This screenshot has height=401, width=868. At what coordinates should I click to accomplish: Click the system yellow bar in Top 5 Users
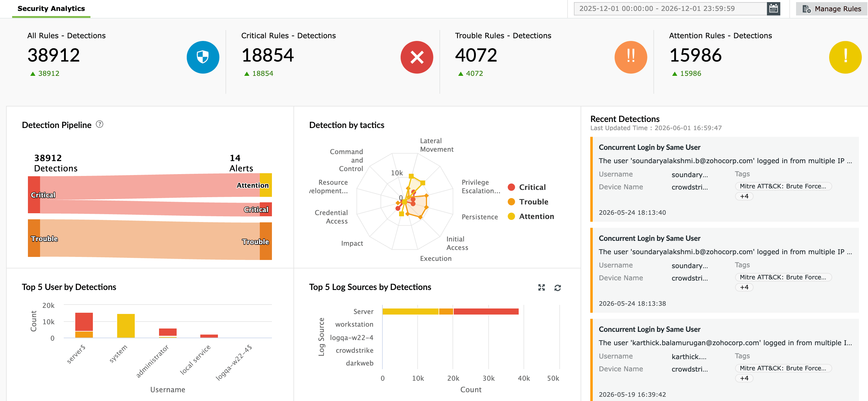(126, 325)
